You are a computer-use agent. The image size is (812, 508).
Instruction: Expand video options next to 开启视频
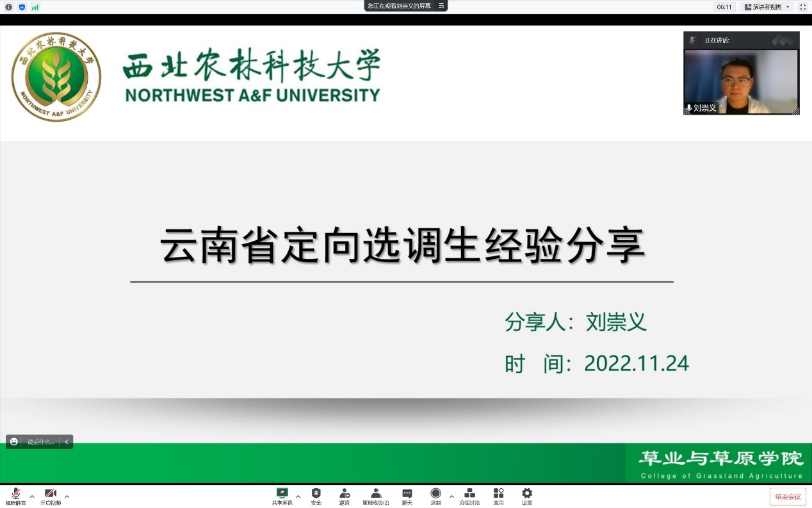(x=67, y=496)
